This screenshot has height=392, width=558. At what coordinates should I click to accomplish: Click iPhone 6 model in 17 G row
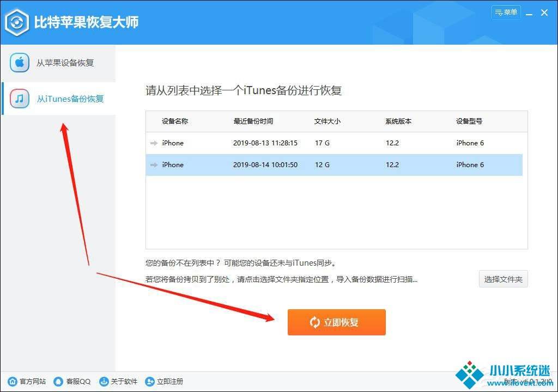coord(470,143)
